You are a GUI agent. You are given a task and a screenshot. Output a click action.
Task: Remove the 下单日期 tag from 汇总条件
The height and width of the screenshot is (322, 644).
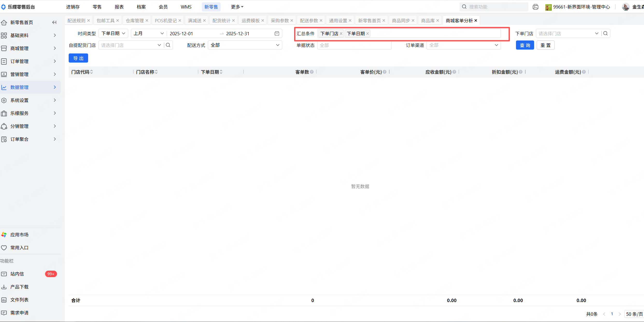point(367,34)
